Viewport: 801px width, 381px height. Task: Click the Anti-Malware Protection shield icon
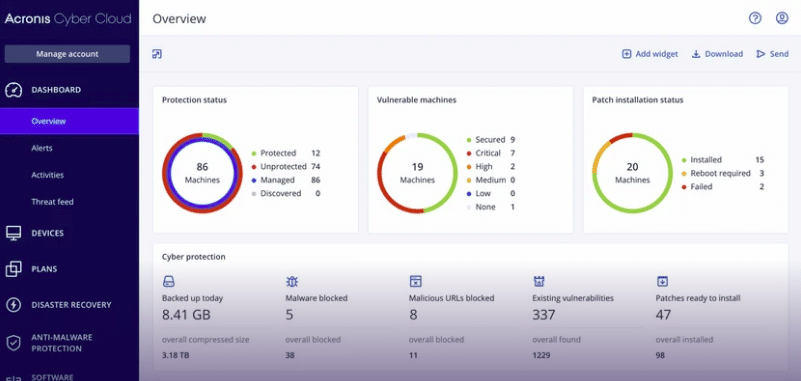13,343
